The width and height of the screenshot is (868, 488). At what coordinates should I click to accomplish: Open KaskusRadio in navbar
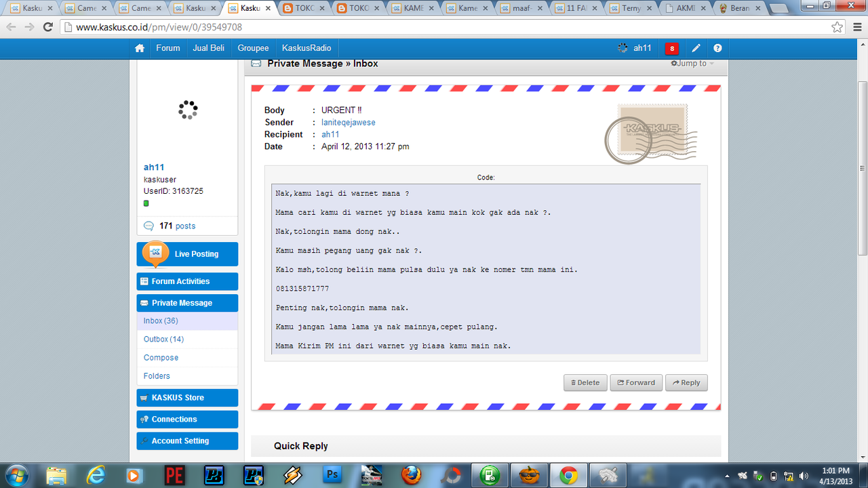click(x=307, y=48)
